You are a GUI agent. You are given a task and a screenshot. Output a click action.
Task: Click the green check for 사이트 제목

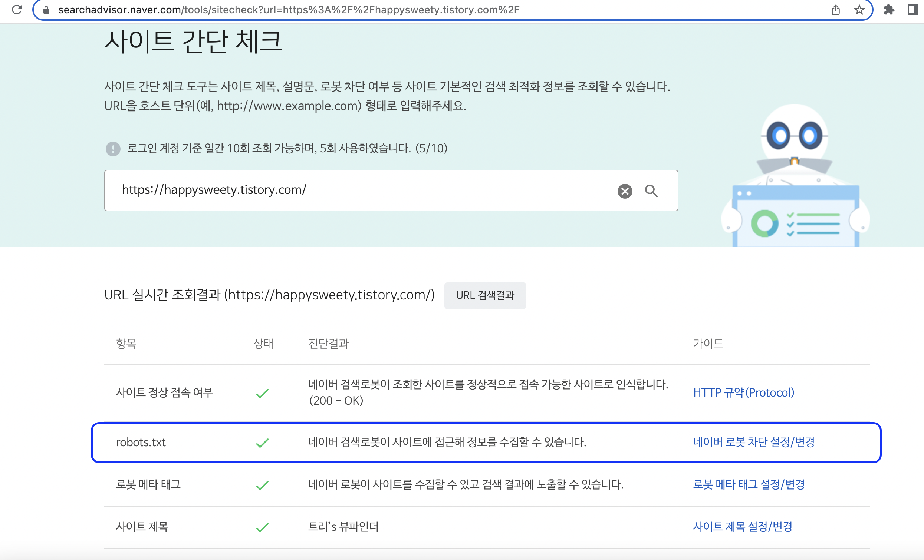(x=262, y=527)
